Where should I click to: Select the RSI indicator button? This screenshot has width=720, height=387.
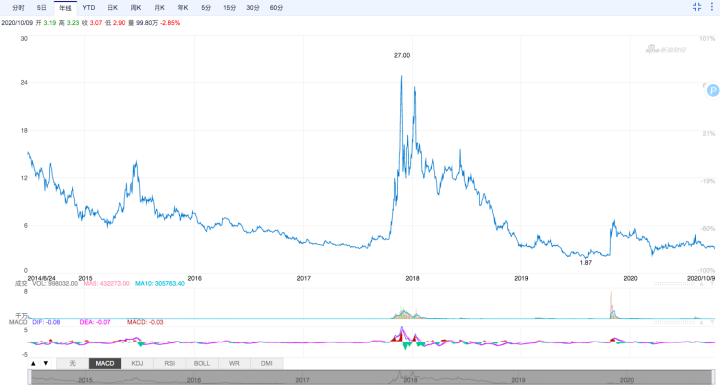pyautogui.click(x=170, y=363)
